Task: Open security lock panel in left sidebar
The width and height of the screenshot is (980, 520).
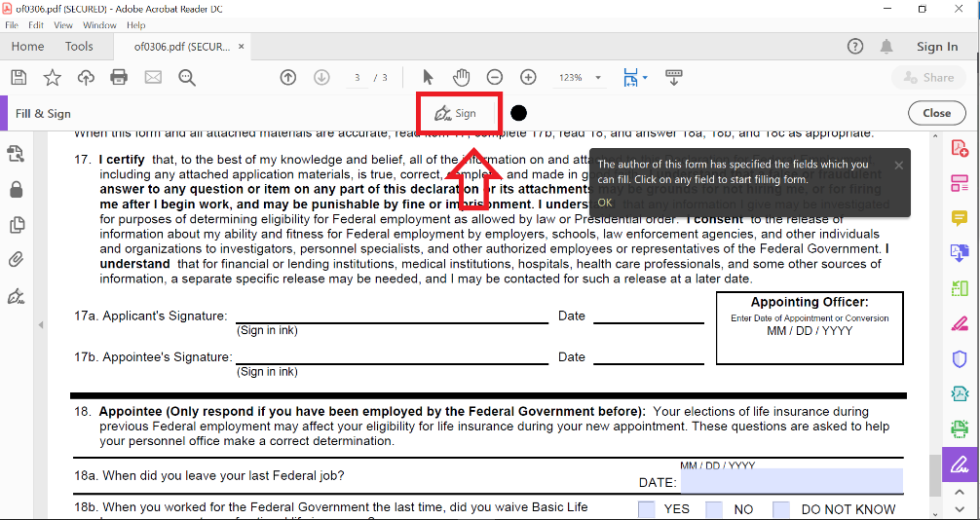Action: pyautogui.click(x=17, y=189)
